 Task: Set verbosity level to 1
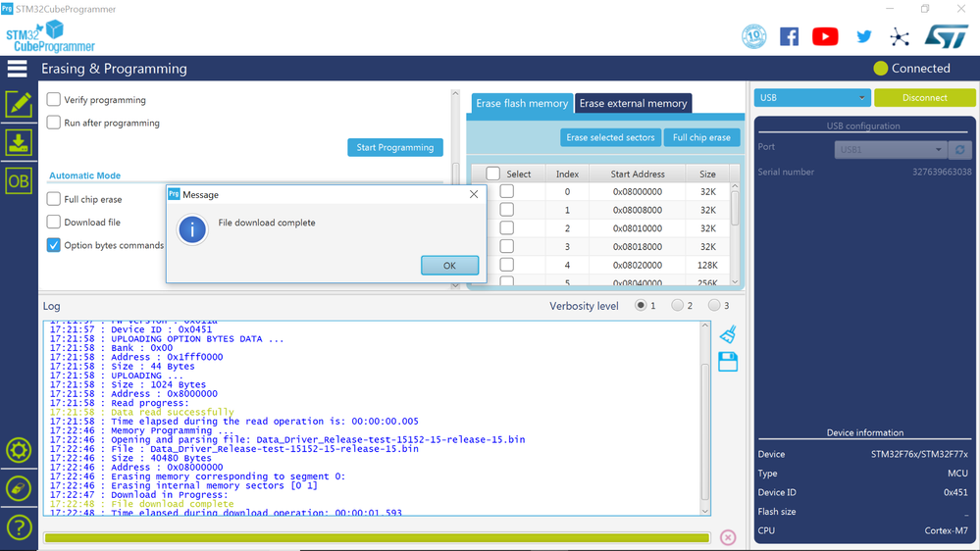[641, 306]
